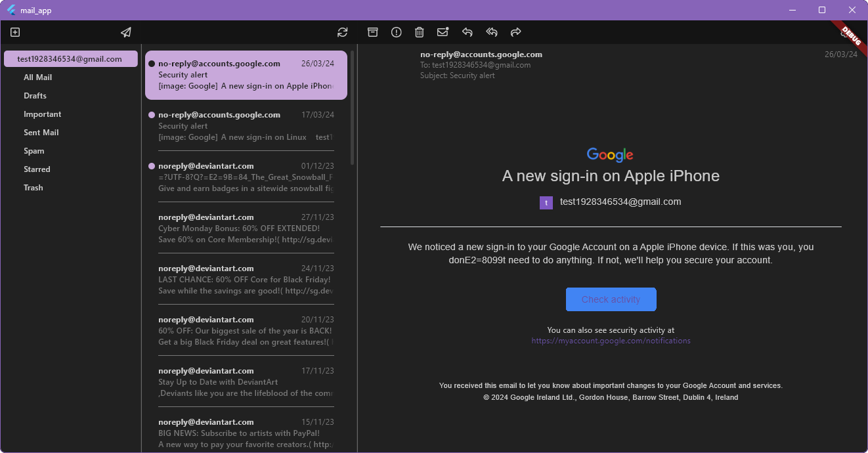
Task: Mark the email as spam
Action: point(396,32)
